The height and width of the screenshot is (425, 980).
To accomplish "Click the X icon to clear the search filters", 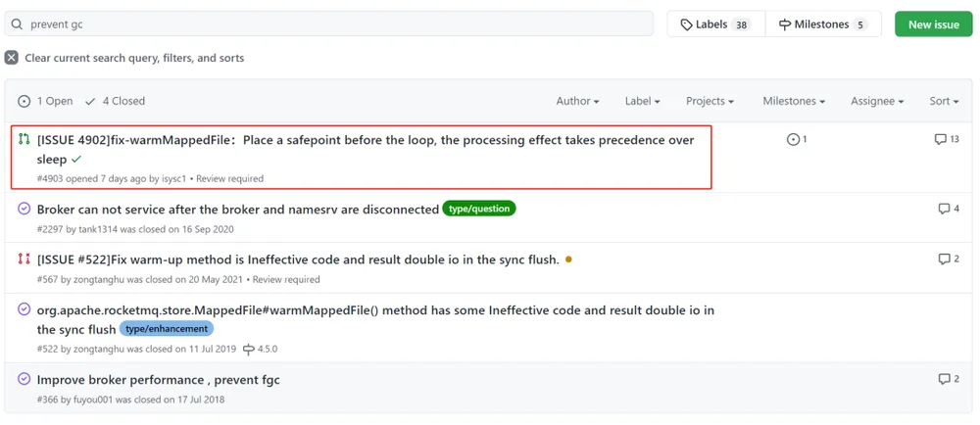I will (x=11, y=58).
